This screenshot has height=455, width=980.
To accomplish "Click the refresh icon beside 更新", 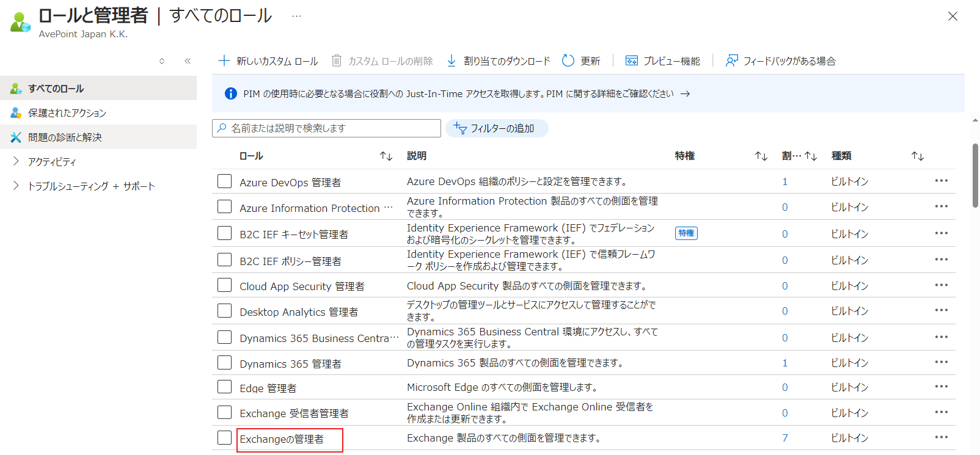I will (568, 60).
